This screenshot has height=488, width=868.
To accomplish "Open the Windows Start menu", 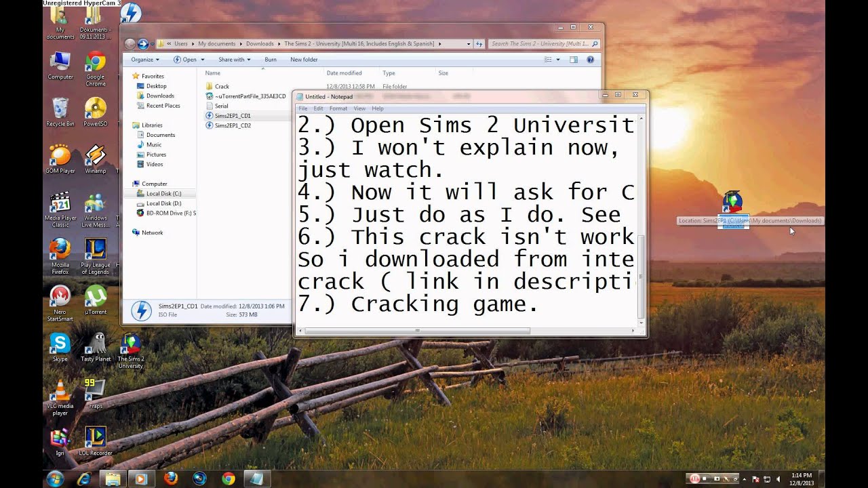I will pyautogui.click(x=55, y=479).
